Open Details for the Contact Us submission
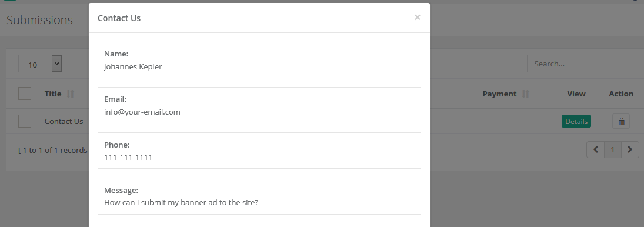 576,122
